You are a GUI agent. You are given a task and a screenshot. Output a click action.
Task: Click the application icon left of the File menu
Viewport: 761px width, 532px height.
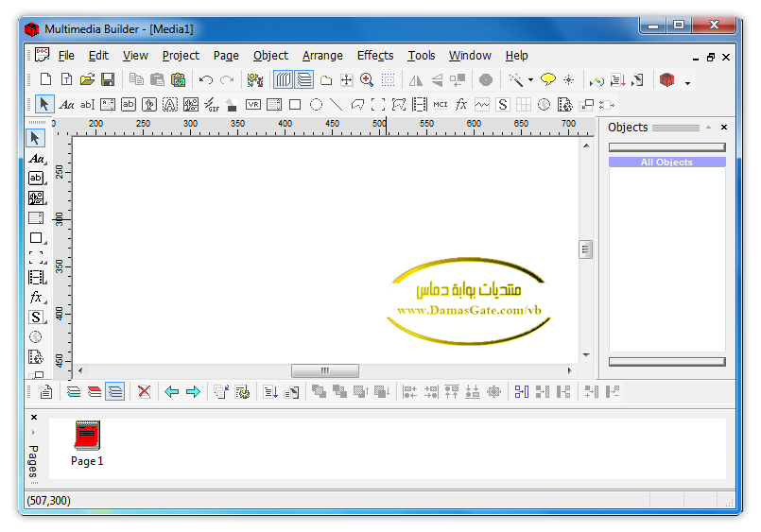pos(42,55)
